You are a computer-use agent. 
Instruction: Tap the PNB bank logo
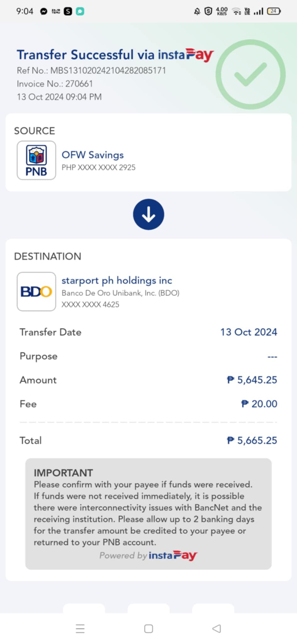(x=36, y=160)
